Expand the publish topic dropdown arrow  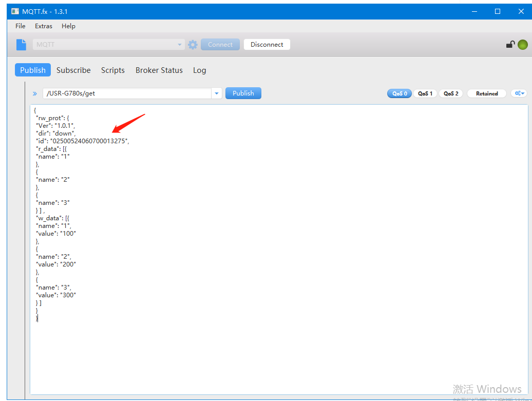tap(217, 93)
